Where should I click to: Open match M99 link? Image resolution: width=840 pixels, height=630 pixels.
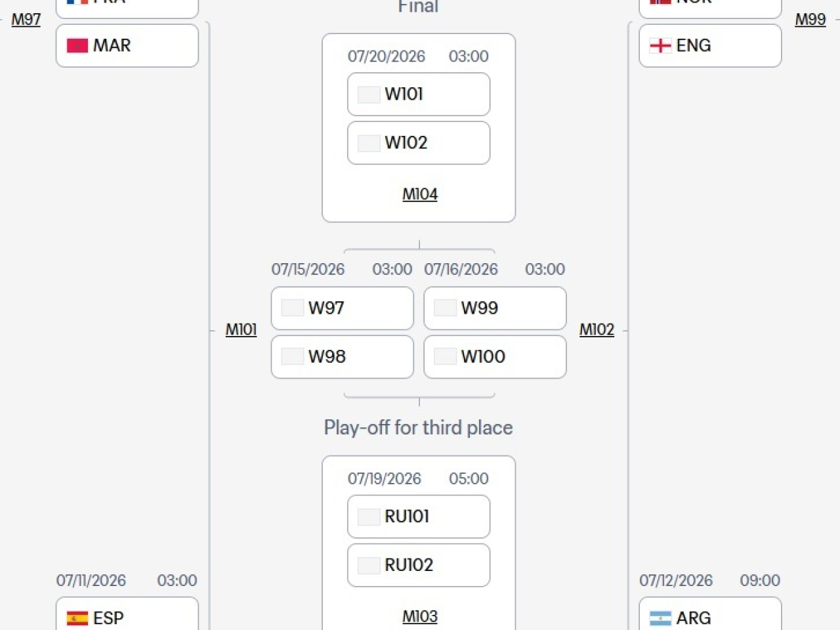pyautogui.click(x=810, y=19)
